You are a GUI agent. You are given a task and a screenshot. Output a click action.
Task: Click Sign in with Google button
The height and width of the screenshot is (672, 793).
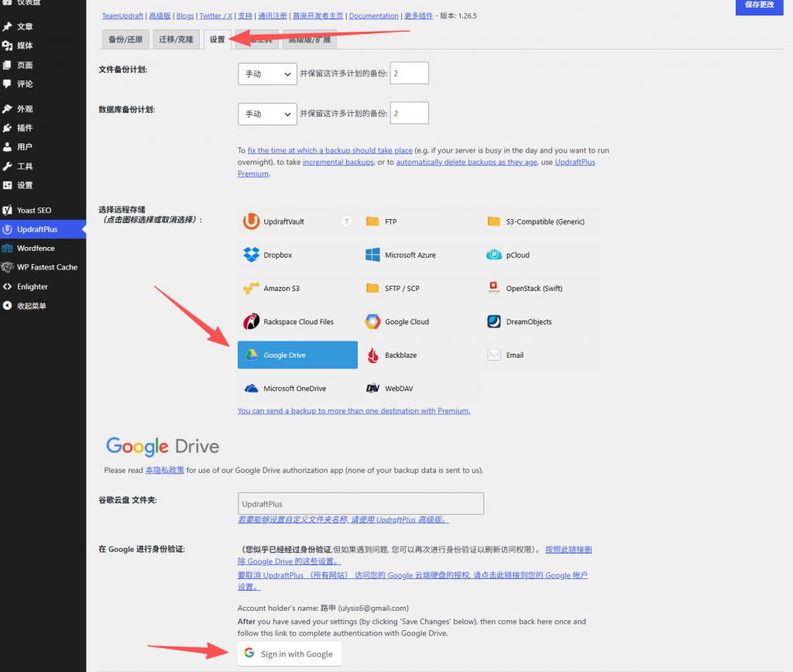pos(290,653)
